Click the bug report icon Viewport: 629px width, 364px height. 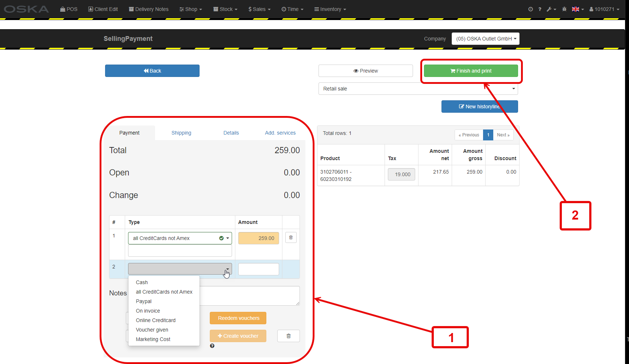[x=564, y=9]
